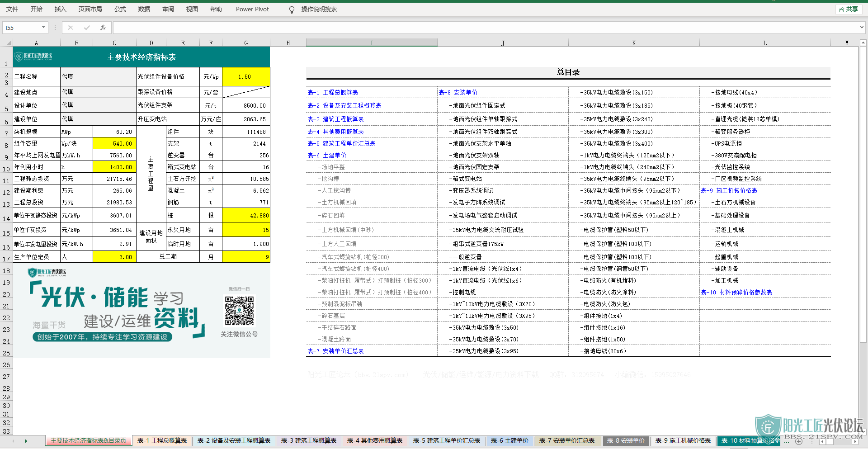Open the 插入 ribbon tab

(61, 9)
